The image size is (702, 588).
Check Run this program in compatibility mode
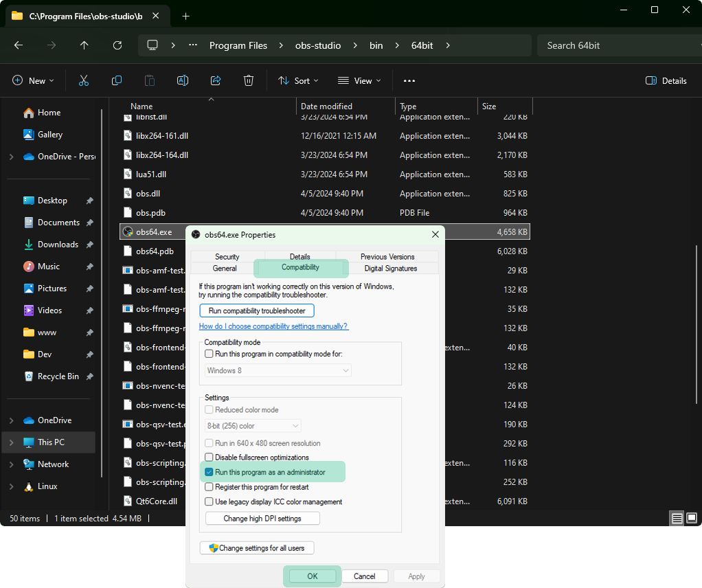coord(210,354)
